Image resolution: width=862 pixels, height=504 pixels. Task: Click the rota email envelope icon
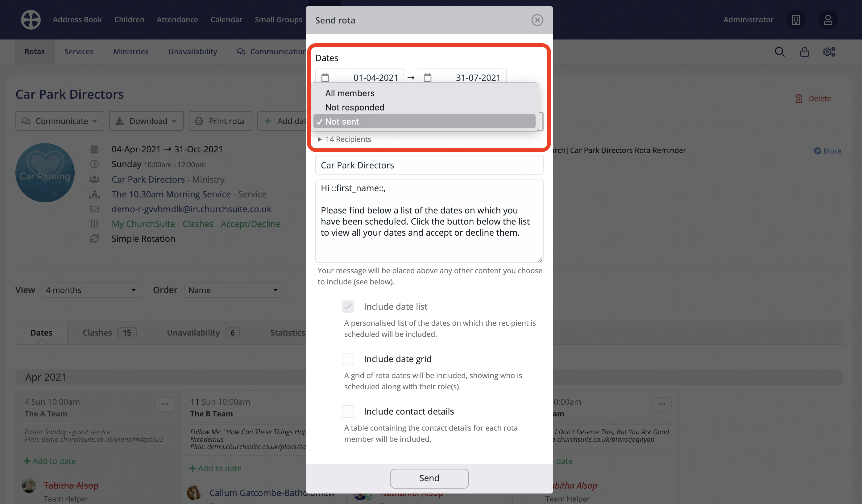[x=94, y=209]
